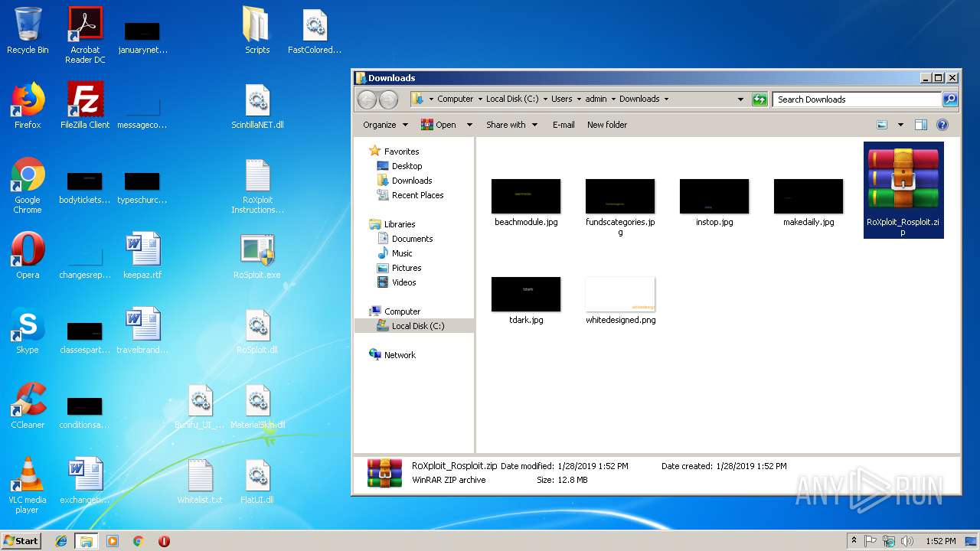Open the change view options dropdown arrow
The height and width of the screenshot is (551, 980).
click(900, 125)
